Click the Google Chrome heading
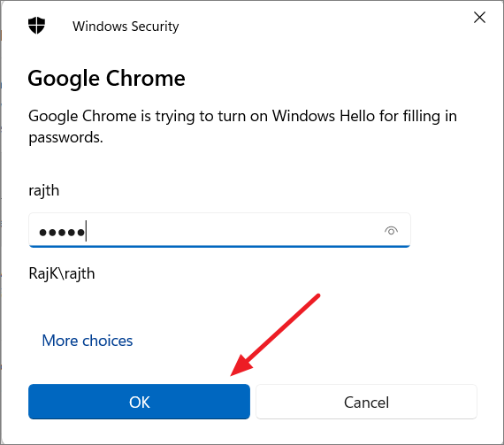The width and height of the screenshot is (504, 445). pyautogui.click(x=106, y=79)
